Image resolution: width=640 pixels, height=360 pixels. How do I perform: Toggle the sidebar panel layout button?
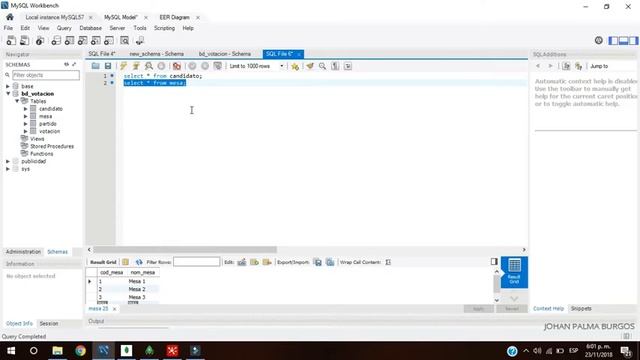pos(613,40)
